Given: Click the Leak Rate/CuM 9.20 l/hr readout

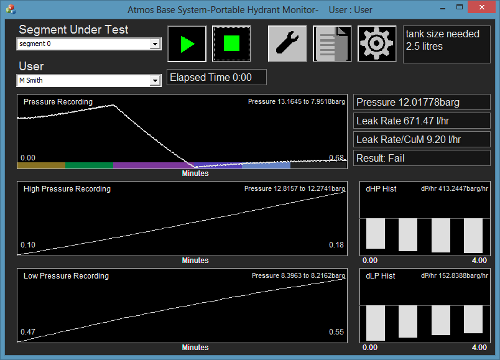Looking at the screenshot, I should 422,139.
